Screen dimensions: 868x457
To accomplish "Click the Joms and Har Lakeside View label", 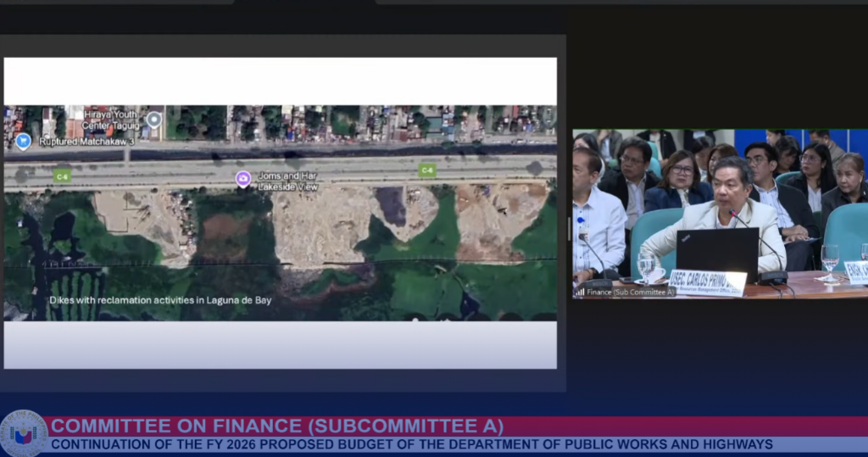I will click(287, 181).
